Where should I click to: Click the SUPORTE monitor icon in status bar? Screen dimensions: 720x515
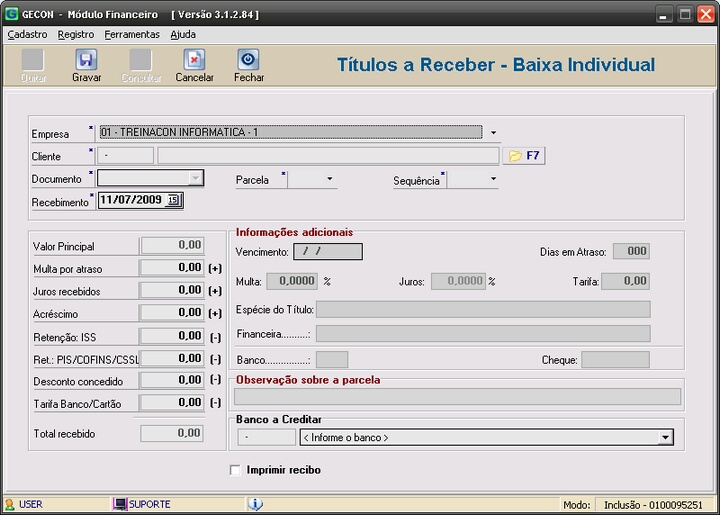click(x=120, y=504)
